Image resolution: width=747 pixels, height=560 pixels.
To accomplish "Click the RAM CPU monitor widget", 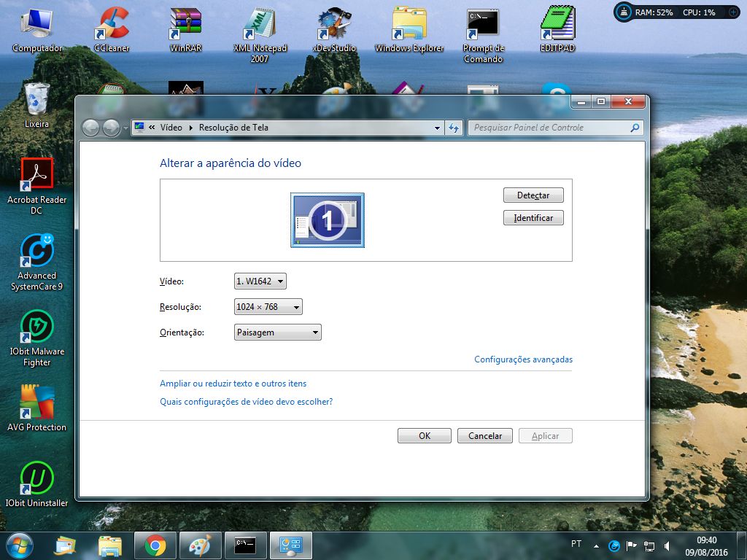I will (676, 12).
